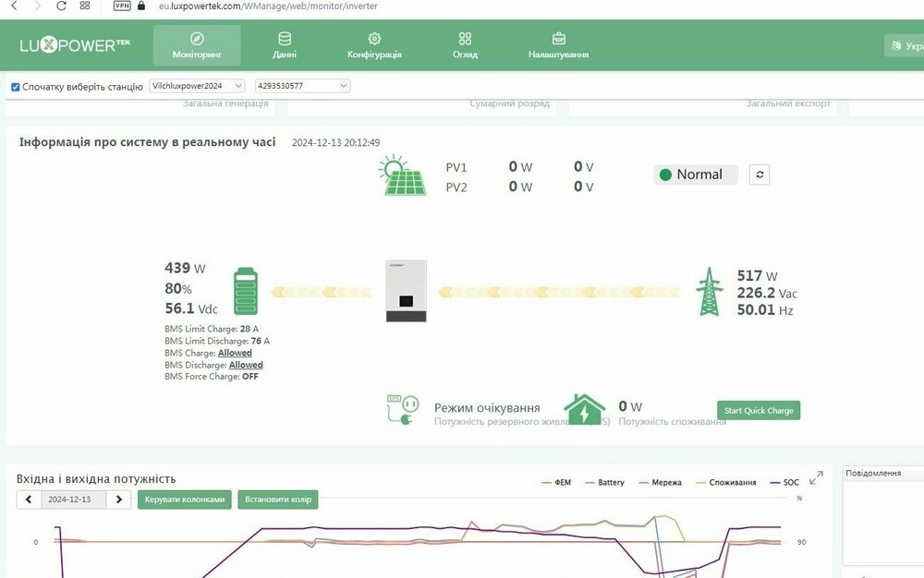Click the Встановити колір button

click(x=278, y=500)
